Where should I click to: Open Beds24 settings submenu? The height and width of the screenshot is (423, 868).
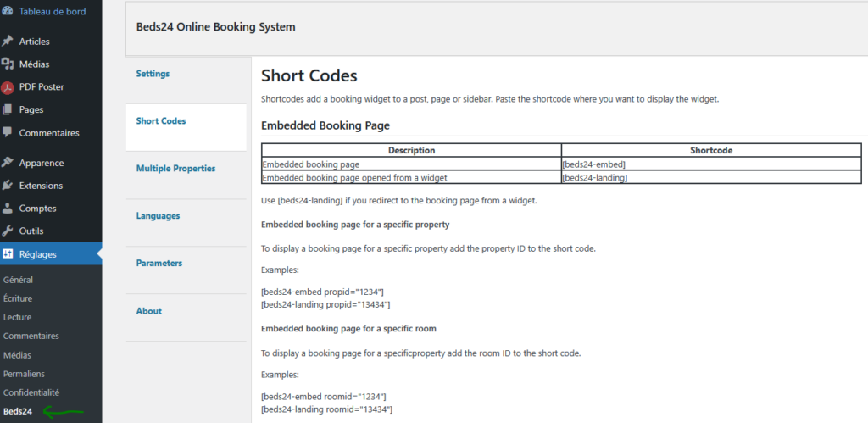pyautogui.click(x=18, y=411)
